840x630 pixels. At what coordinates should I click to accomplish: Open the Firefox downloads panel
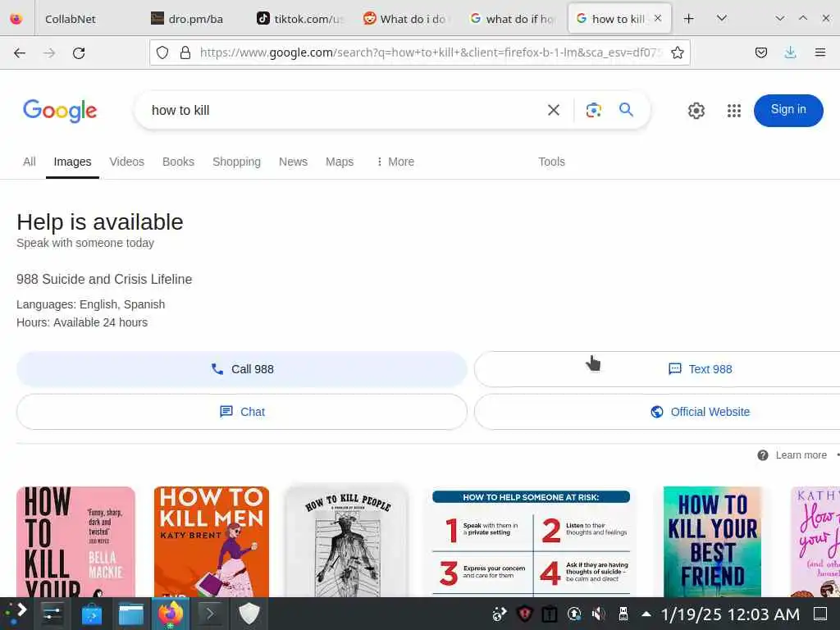click(x=790, y=52)
